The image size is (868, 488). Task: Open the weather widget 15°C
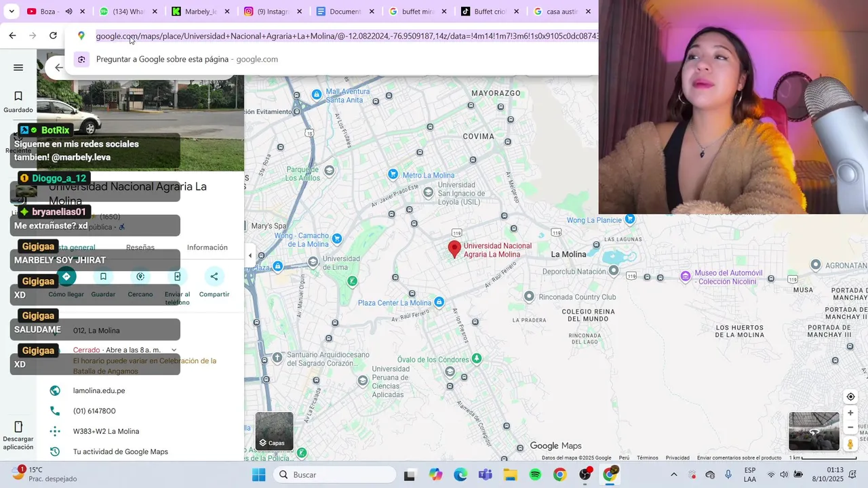[x=44, y=474]
